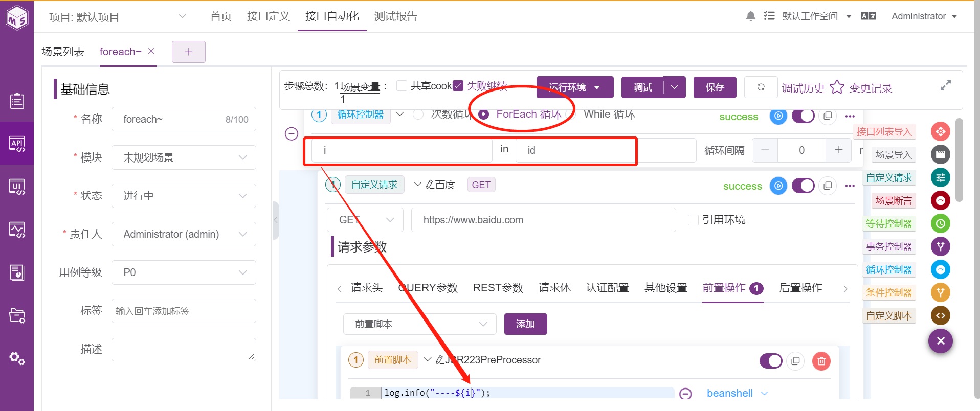
Task: Open more options for loop controller
Action: click(850, 116)
